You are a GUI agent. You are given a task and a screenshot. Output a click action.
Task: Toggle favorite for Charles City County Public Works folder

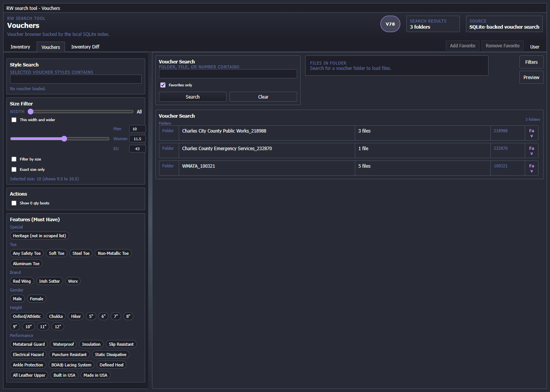(531, 133)
